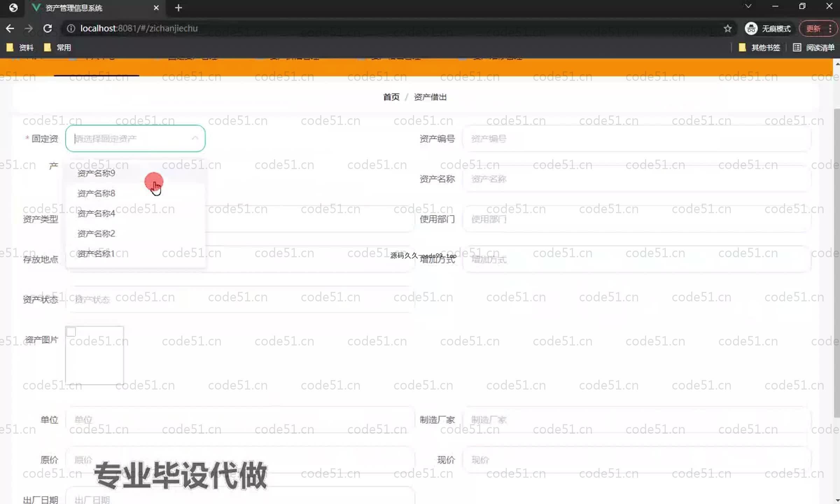
Task: Click the site info icon
Action: [x=71, y=28]
